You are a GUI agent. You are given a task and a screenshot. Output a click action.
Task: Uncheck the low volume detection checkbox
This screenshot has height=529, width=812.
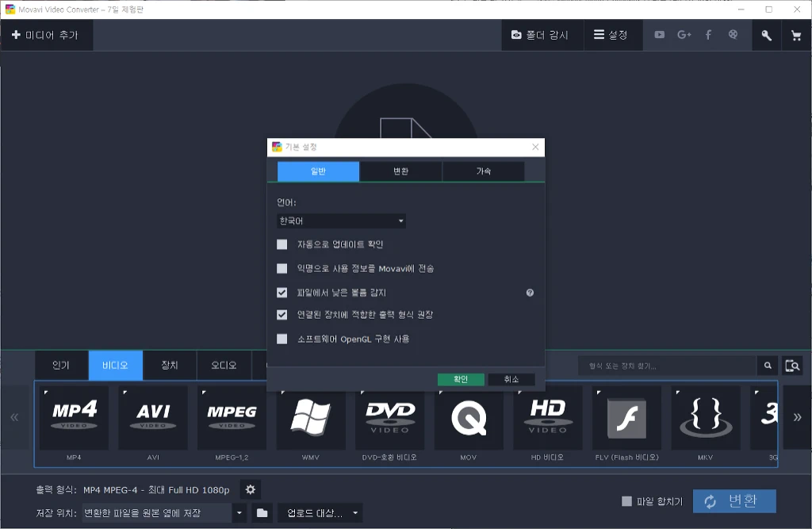(282, 293)
